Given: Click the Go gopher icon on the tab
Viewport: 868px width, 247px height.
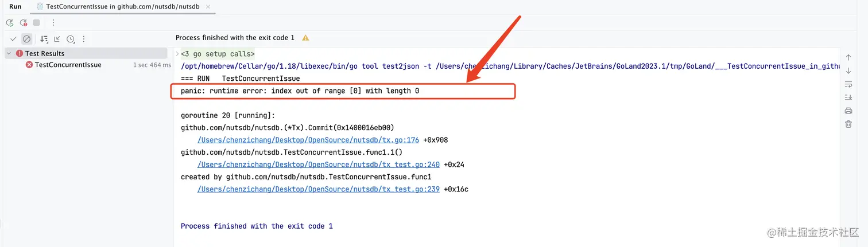Looking at the screenshot, I should tap(40, 7).
